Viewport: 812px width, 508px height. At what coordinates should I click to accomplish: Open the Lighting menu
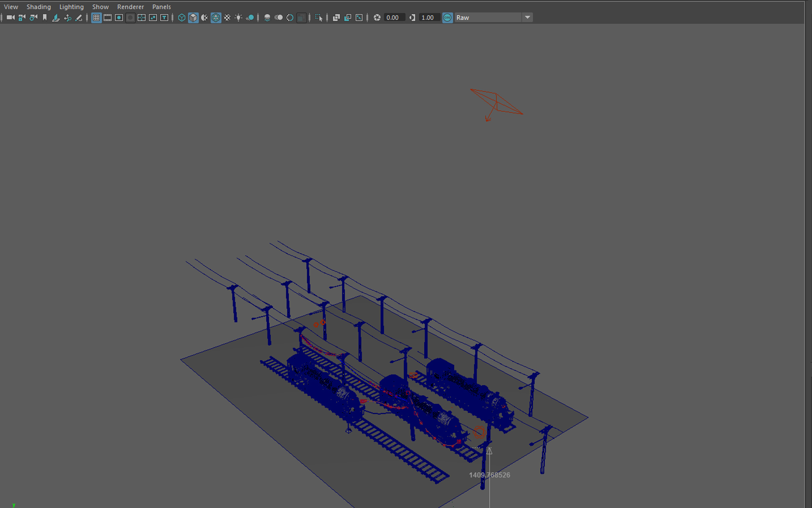pyautogui.click(x=71, y=7)
